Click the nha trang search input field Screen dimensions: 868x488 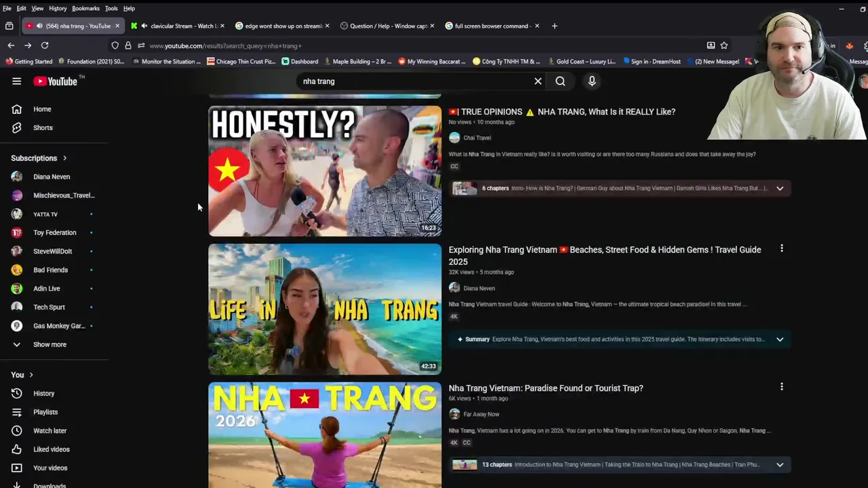click(x=414, y=81)
